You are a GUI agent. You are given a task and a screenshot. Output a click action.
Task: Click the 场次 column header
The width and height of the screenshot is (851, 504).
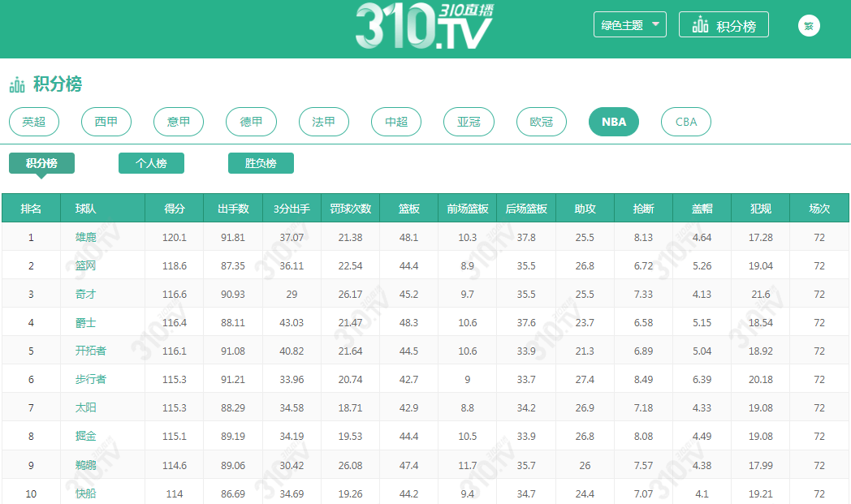(819, 209)
